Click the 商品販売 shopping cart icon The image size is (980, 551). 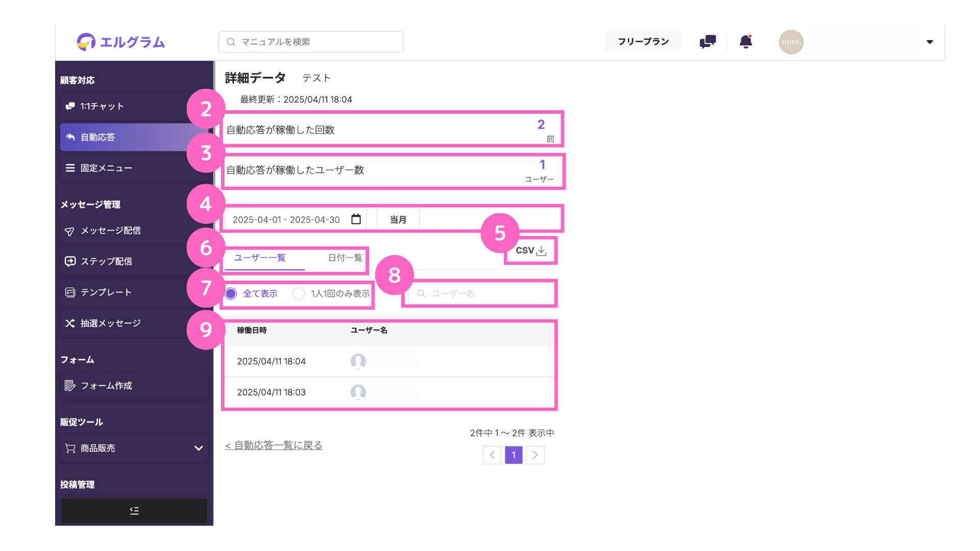70,448
